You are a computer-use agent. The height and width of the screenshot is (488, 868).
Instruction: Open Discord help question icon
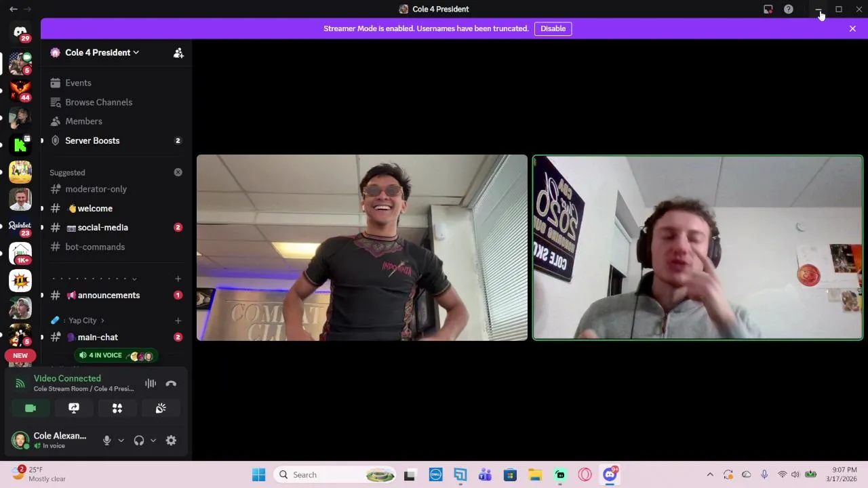[789, 9]
